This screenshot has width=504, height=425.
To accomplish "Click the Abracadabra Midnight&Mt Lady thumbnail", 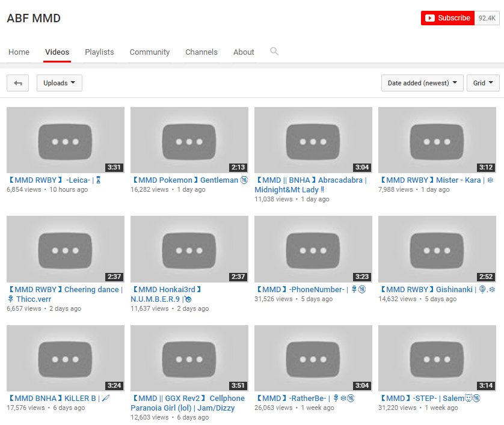I will (313, 140).
